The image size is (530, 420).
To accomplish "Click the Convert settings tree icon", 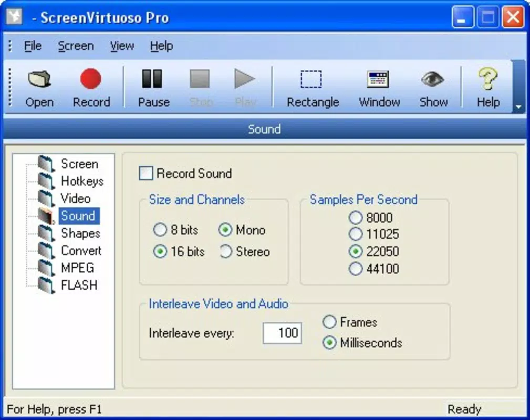I will point(46,250).
